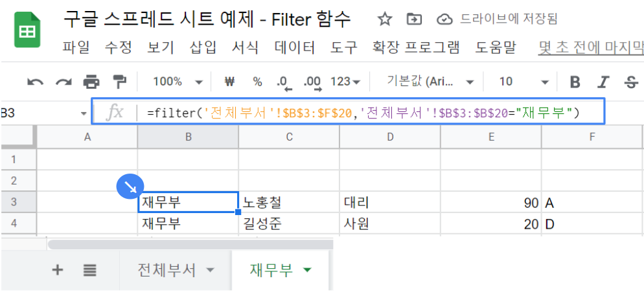Select column D header
This screenshot has width=644, height=296.
coord(390,137)
